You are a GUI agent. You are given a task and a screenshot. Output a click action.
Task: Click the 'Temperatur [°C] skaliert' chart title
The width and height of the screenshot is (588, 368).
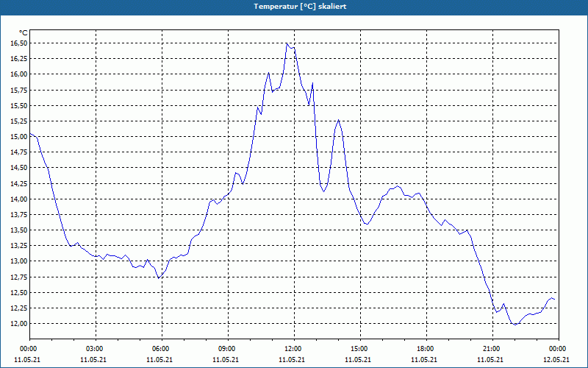point(300,7)
